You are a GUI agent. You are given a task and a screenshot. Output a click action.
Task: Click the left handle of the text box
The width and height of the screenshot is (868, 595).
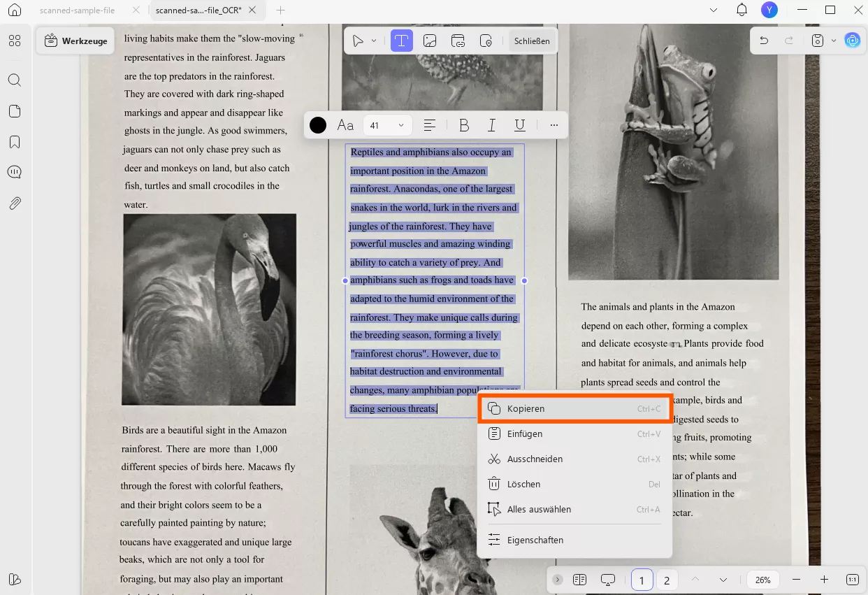[345, 280]
